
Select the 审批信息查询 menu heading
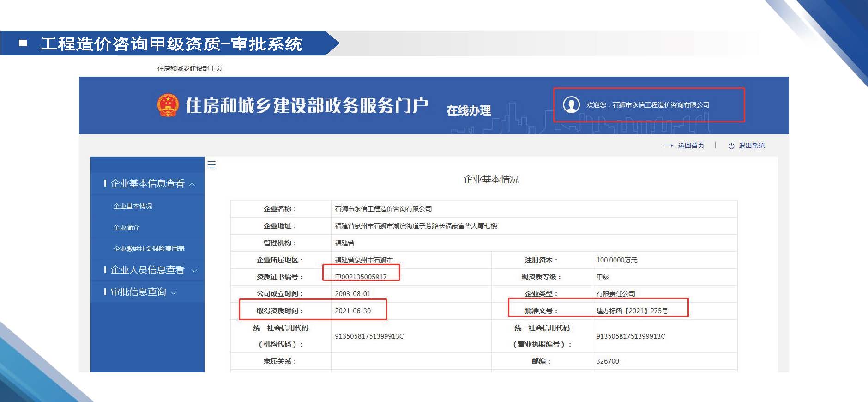(x=138, y=292)
